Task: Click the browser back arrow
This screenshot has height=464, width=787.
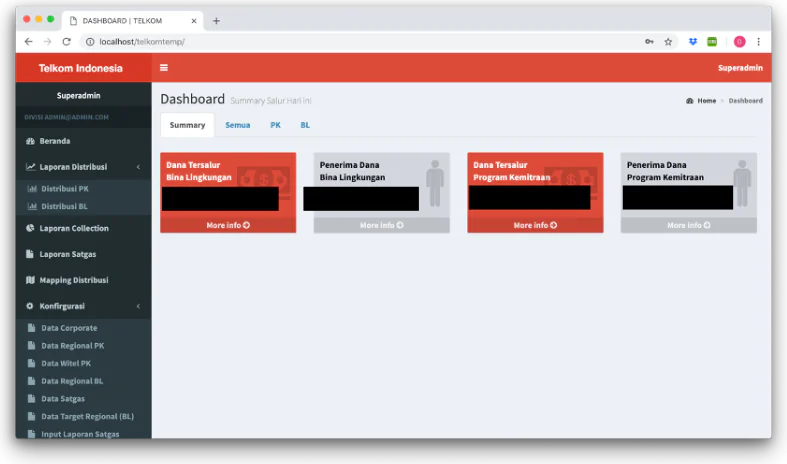Action: (29, 42)
